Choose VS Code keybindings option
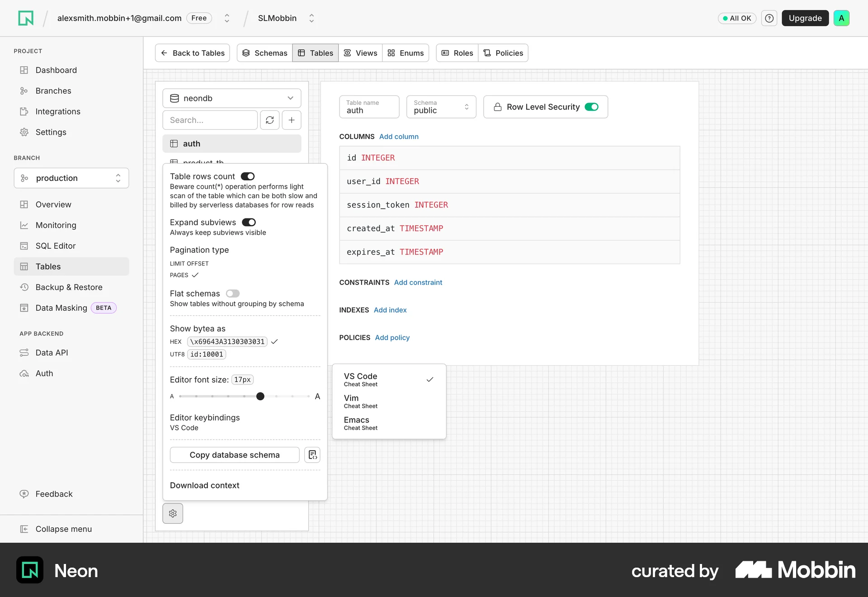 [x=389, y=379]
